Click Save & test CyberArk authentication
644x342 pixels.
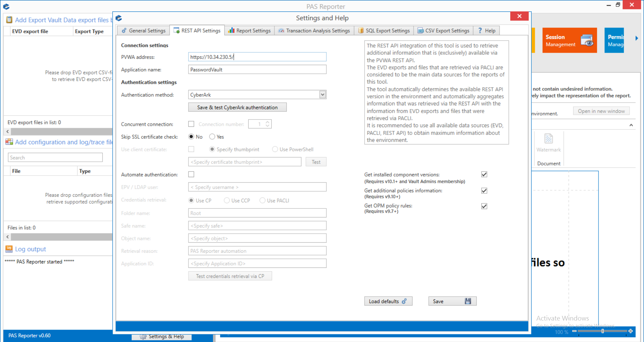click(x=237, y=107)
